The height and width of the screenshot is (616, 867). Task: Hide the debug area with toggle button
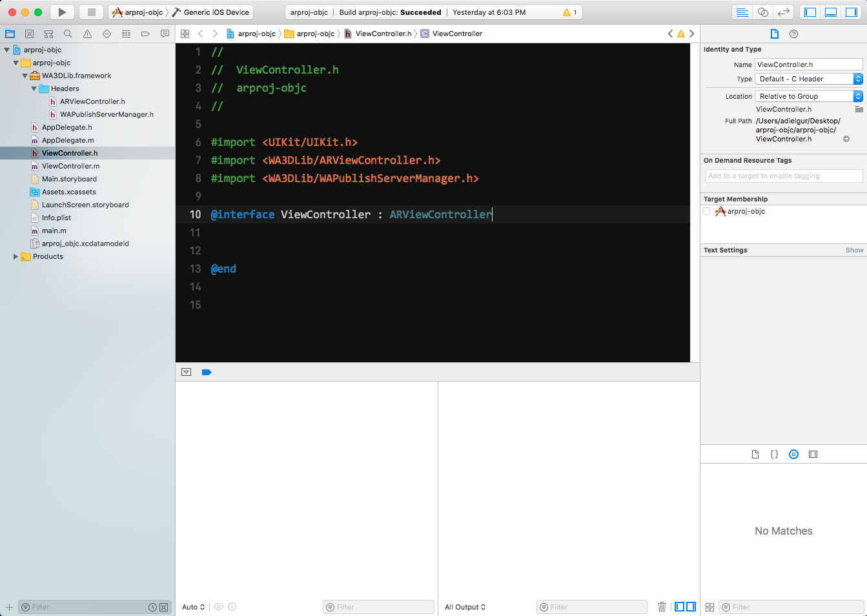click(x=187, y=372)
